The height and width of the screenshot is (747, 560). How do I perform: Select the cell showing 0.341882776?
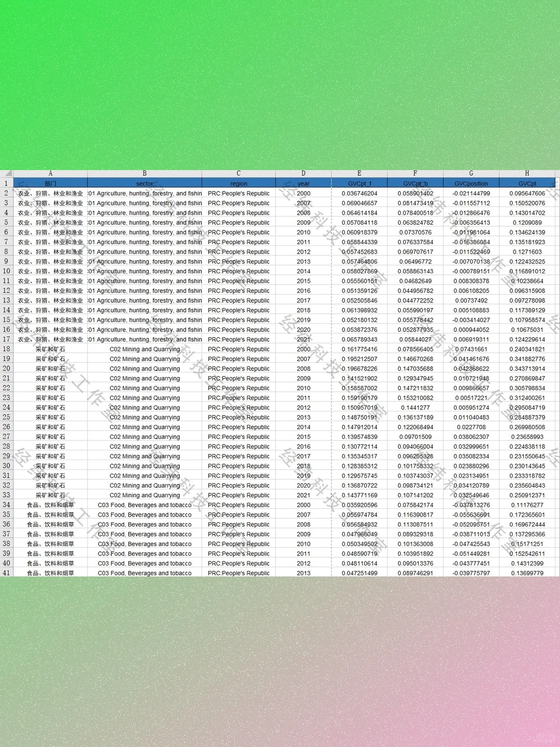(x=527, y=358)
